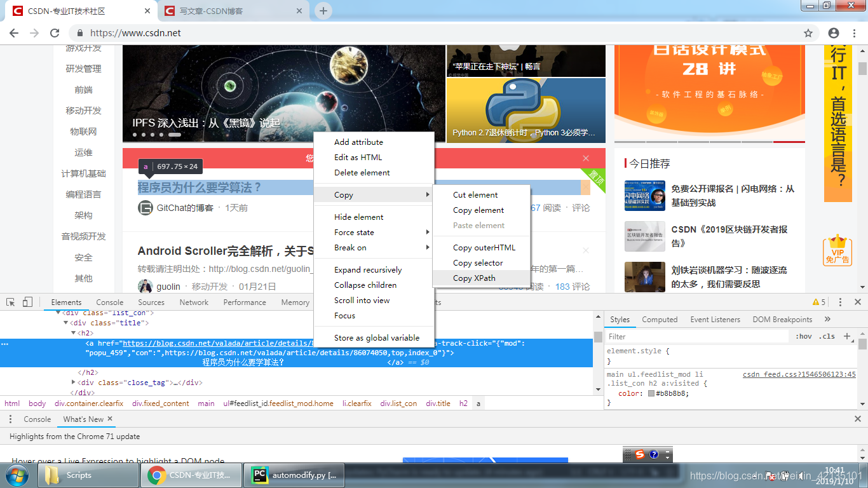
Task: Select Delete element in context menu
Action: pos(374,172)
